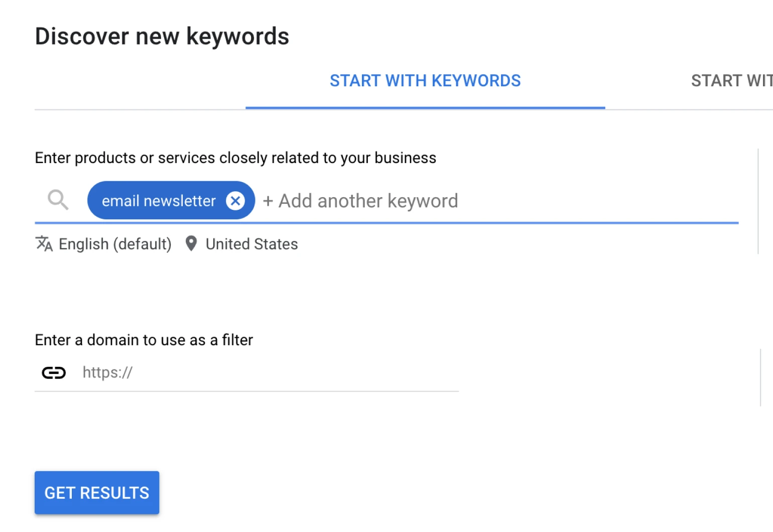The image size is (773, 532).
Task: Open the United States location selector
Action: tap(251, 244)
